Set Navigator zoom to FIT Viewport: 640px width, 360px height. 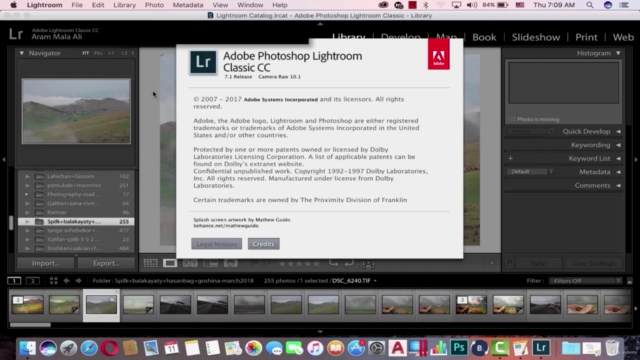(x=85, y=53)
